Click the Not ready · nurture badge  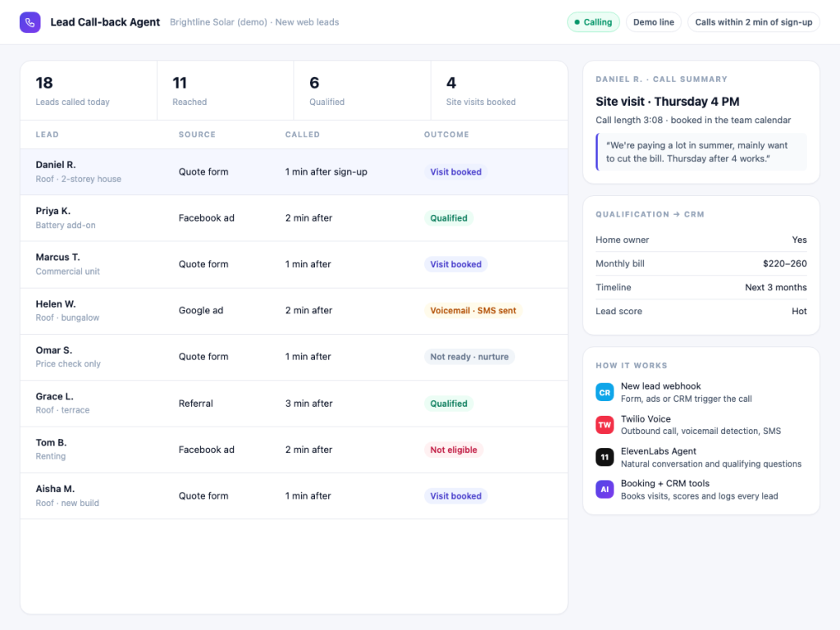pyautogui.click(x=469, y=357)
